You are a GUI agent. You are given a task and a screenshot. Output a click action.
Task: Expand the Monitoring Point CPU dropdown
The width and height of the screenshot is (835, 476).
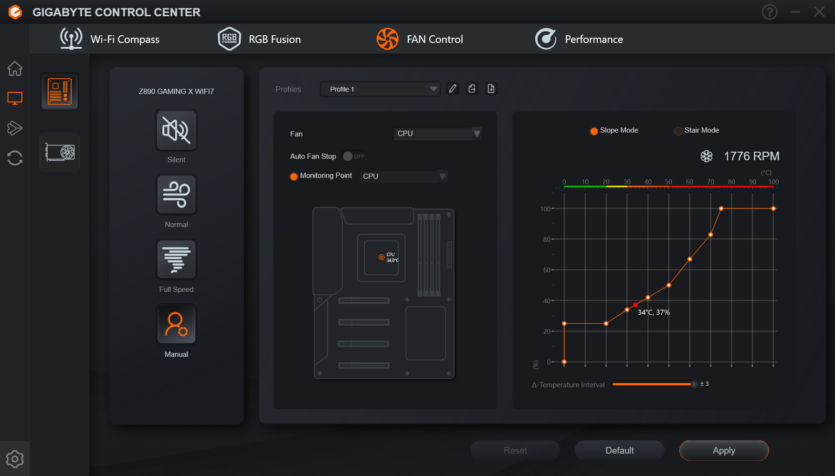403,176
